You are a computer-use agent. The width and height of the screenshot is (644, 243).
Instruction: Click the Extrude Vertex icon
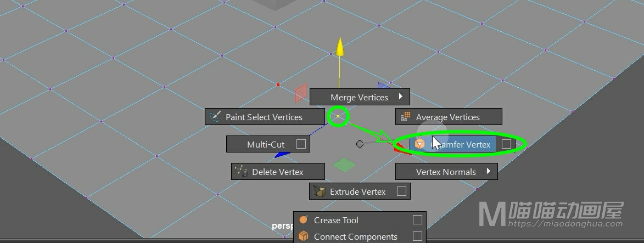pos(319,191)
